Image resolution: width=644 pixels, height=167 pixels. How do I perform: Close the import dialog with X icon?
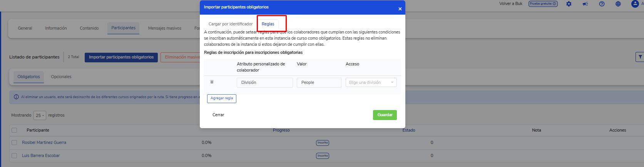click(x=400, y=8)
